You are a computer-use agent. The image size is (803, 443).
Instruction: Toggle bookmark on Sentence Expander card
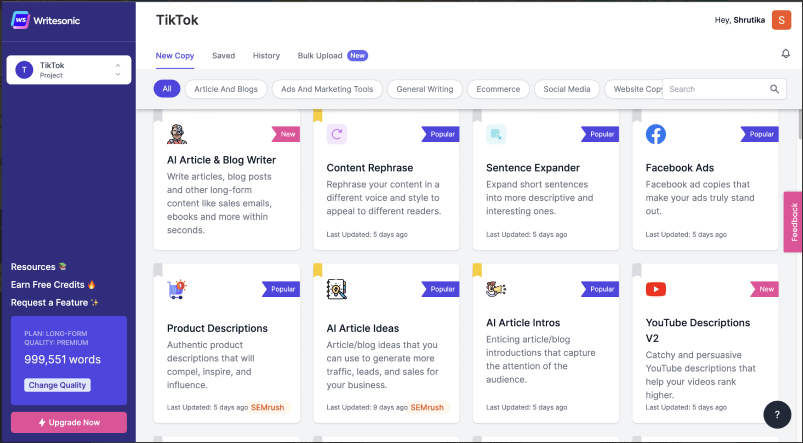[x=477, y=116]
